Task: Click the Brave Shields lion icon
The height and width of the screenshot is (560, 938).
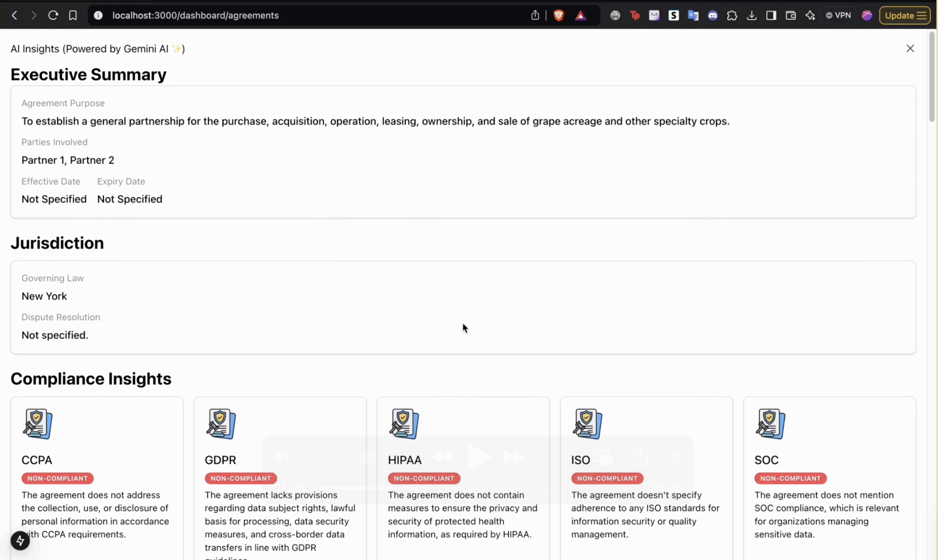Action: pos(559,15)
